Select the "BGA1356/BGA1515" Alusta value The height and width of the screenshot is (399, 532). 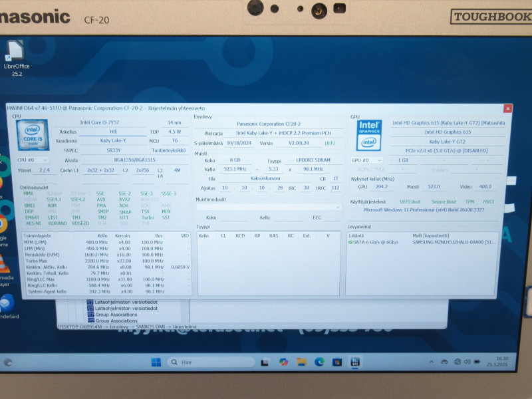pyautogui.click(x=135, y=160)
